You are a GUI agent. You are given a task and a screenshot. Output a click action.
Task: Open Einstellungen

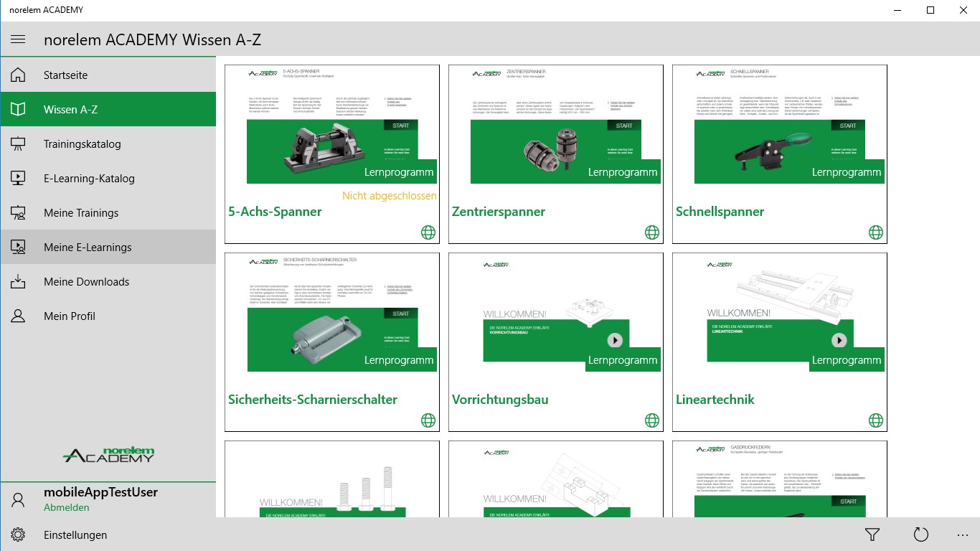click(108, 534)
